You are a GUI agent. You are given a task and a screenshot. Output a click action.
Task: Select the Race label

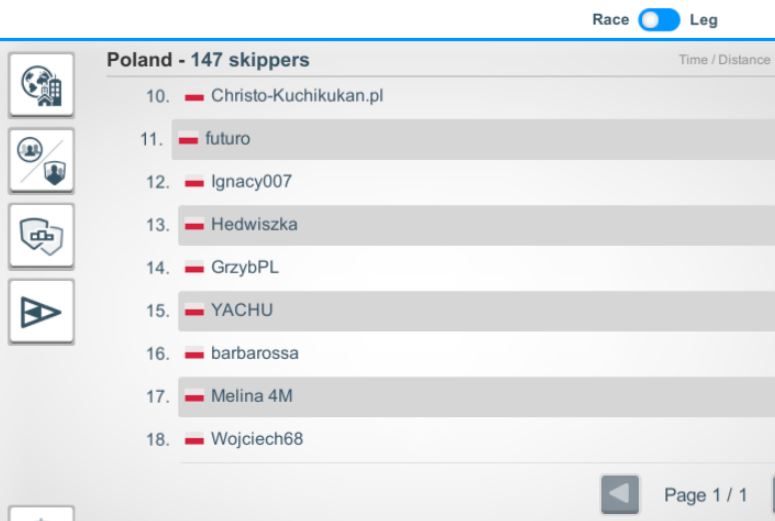pos(610,20)
